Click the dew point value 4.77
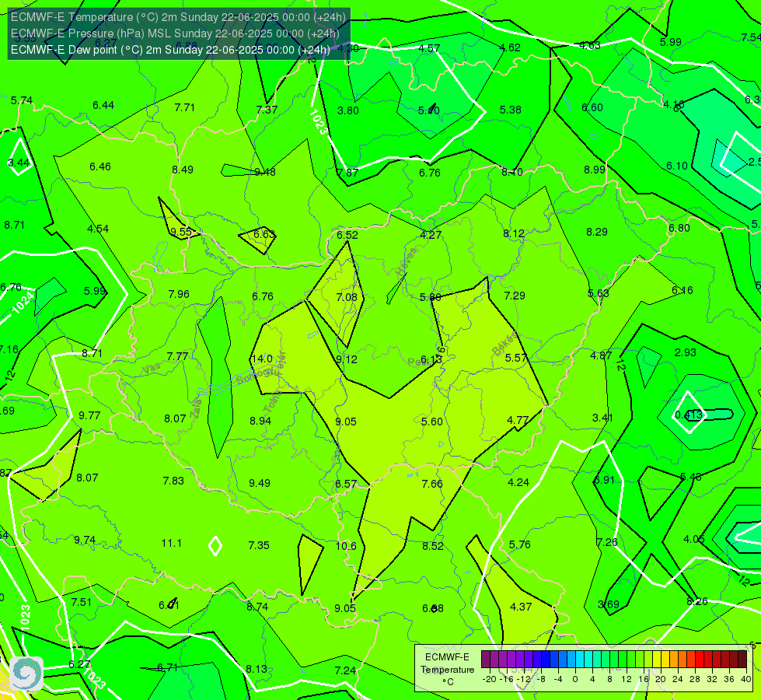The height and width of the screenshot is (700, 761). [x=518, y=420]
